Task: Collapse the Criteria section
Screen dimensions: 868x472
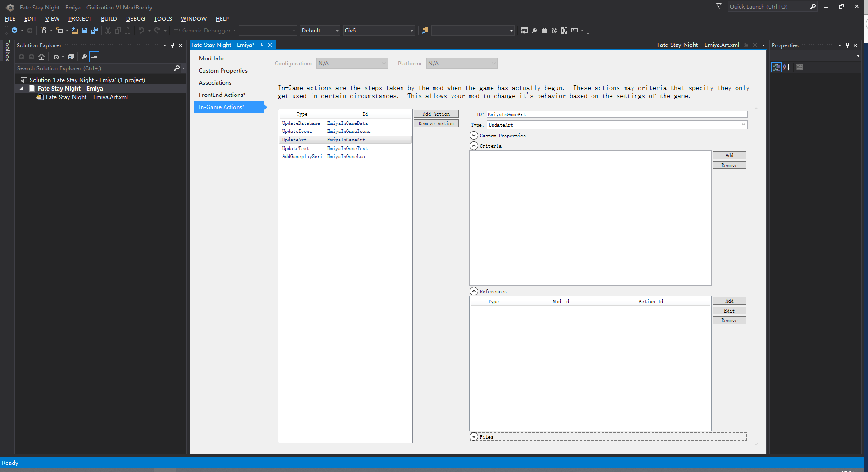Action: (x=474, y=146)
